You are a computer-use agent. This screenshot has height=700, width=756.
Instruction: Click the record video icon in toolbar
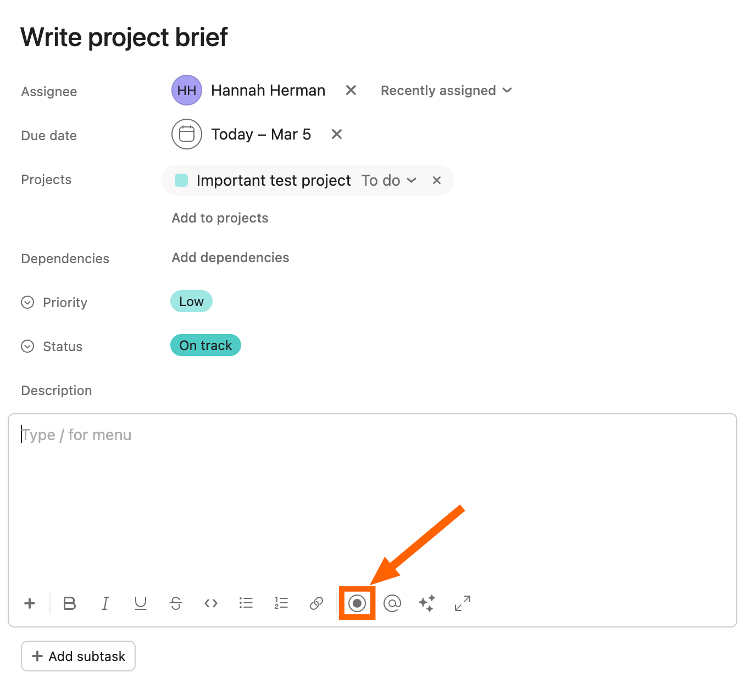tap(357, 603)
